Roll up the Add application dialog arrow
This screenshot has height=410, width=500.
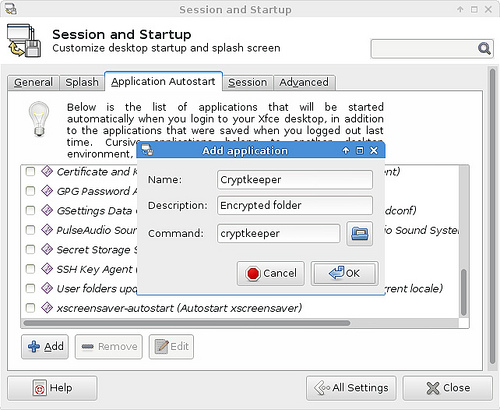pos(346,151)
